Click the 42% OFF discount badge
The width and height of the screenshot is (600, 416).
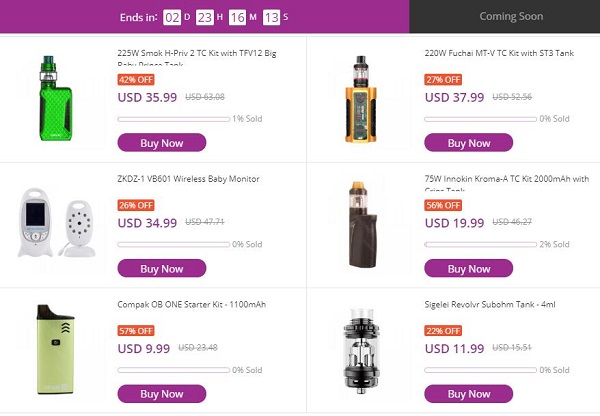[136, 79]
